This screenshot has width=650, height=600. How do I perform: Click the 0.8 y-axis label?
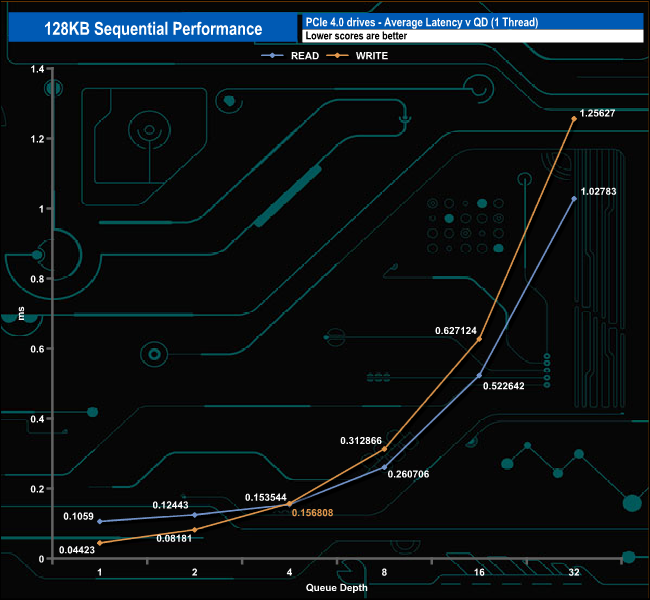[x=37, y=279]
